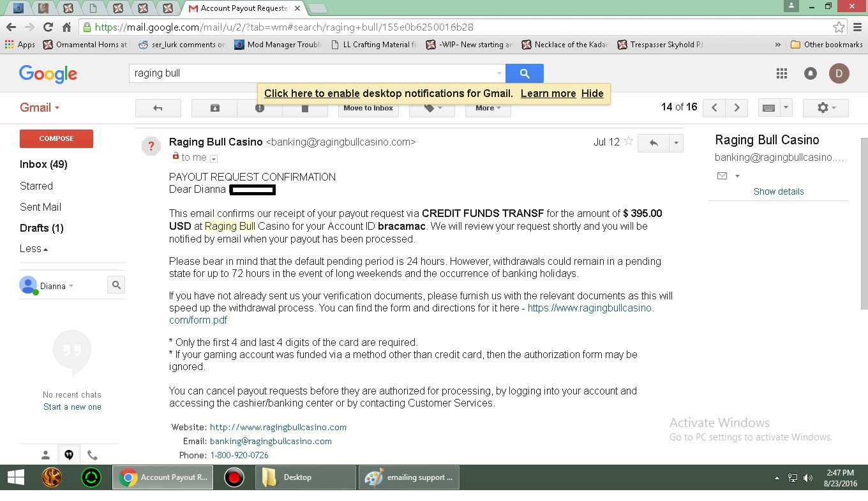Screen dimensions: 868x501
Task: Click Show details in contact panel
Action: (779, 191)
